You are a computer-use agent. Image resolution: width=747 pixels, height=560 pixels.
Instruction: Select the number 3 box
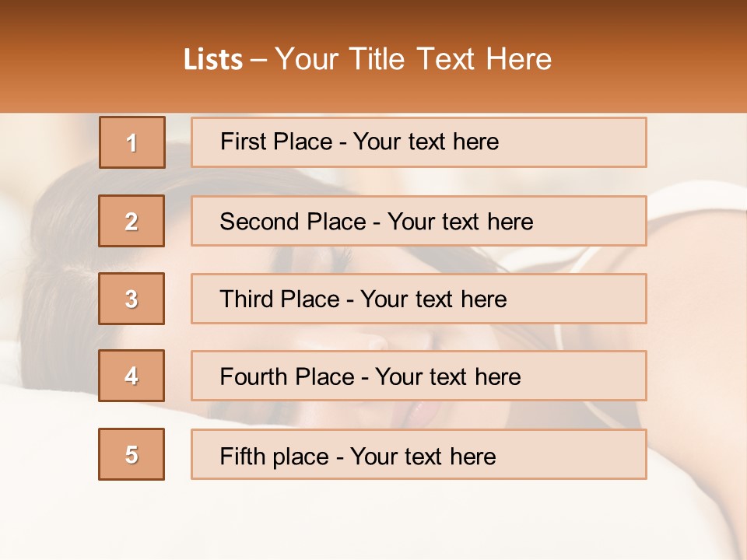(x=132, y=299)
